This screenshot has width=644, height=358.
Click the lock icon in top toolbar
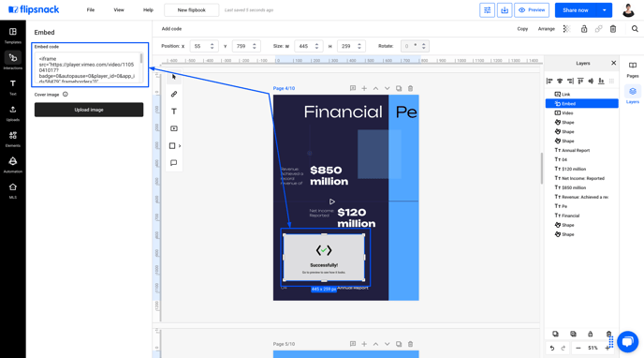584,29
